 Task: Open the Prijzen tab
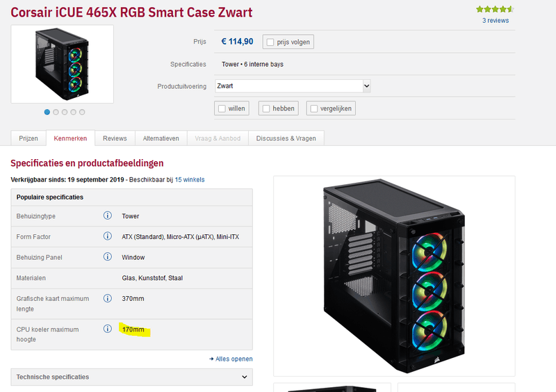[x=28, y=138]
